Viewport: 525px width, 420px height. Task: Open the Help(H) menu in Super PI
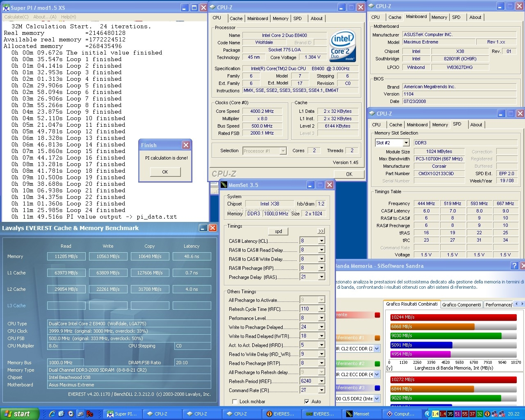pos(68,17)
